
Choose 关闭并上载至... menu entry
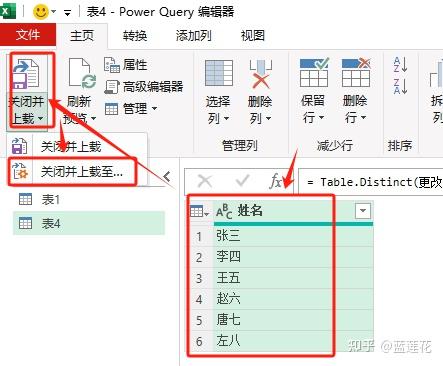pos(72,172)
